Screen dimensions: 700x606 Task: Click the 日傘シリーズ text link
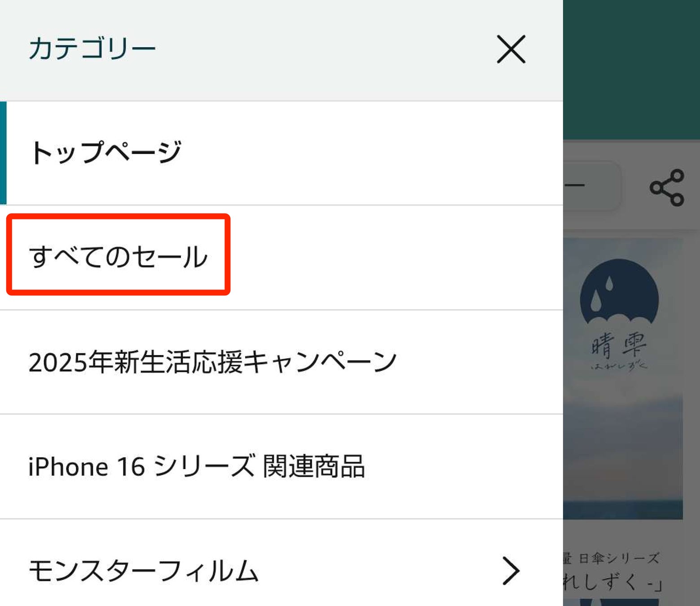pos(619,558)
